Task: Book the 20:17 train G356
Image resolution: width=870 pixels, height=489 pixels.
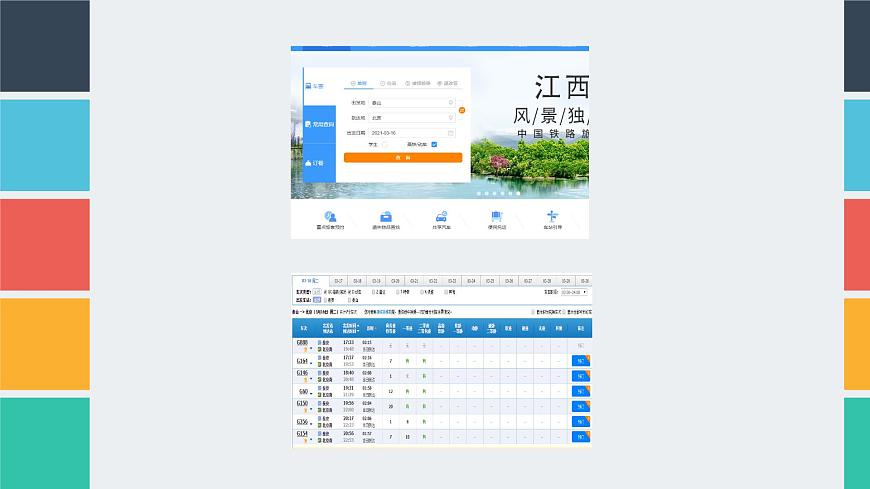Action: point(581,421)
